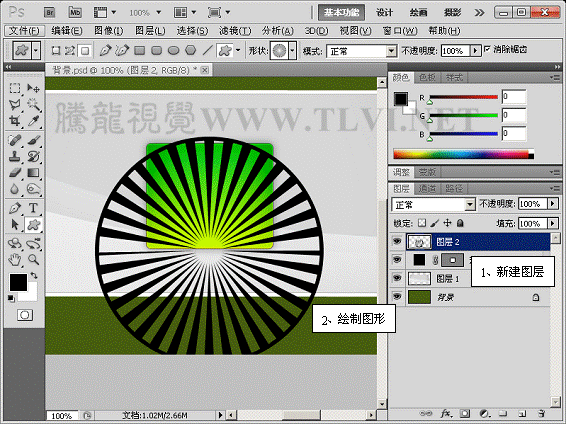Open the 模式 blend mode dropdown

pyautogui.click(x=391, y=51)
